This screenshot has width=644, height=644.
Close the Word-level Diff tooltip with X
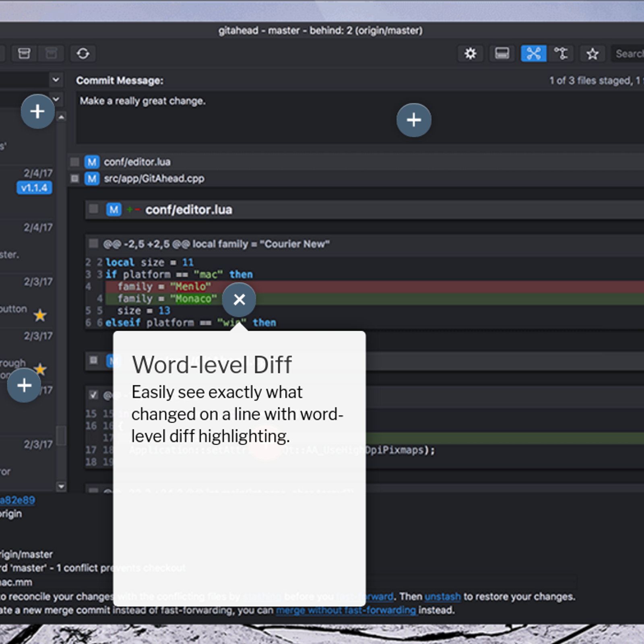click(x=239, y=299)
